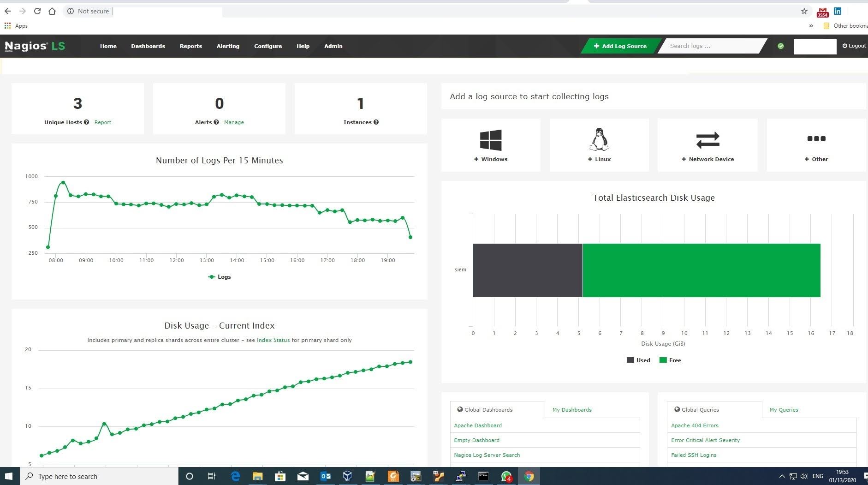Image resolution: width=868 pixels, height=485 pixels.
Task: Toggle the Used series in disk legend
Action: pyautogui.click(x=638, y=360)
